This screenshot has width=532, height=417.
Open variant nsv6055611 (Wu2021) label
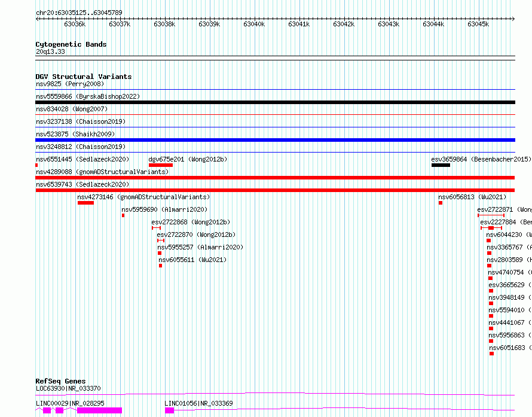[x=192, y=260]
